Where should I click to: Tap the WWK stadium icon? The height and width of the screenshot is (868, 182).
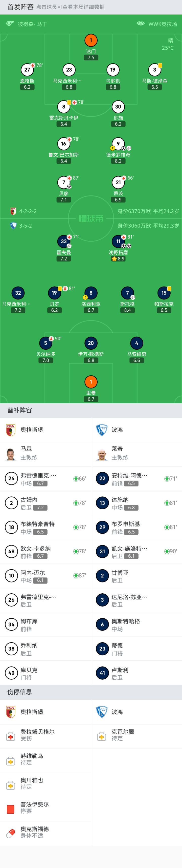click(x=141, y=24)
